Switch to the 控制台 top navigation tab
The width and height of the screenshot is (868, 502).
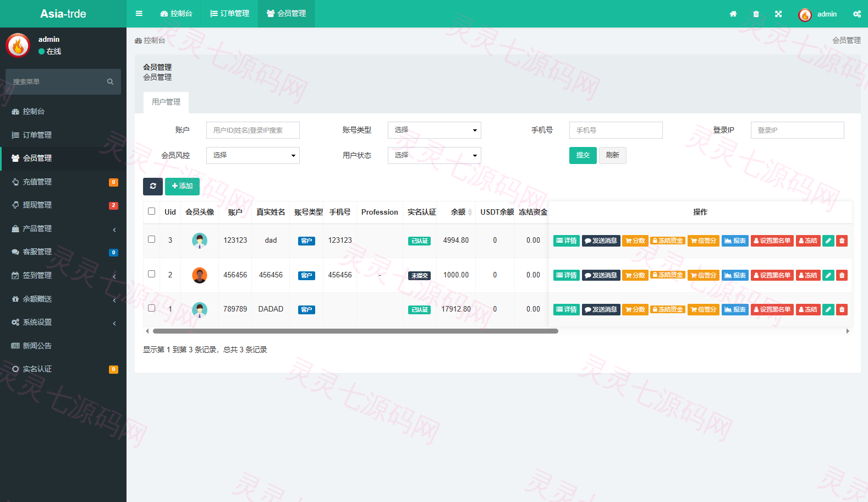point(176,14)
